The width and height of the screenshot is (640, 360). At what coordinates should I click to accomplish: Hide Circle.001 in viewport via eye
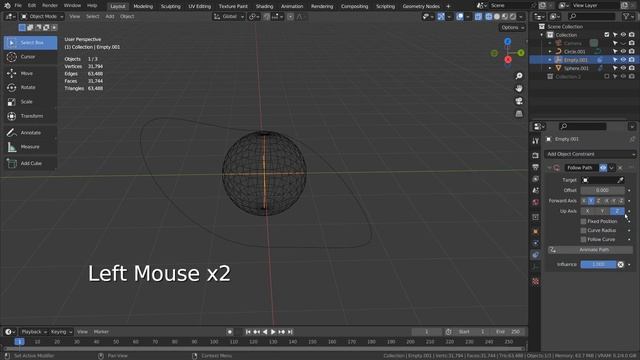[x=623, y=51]
